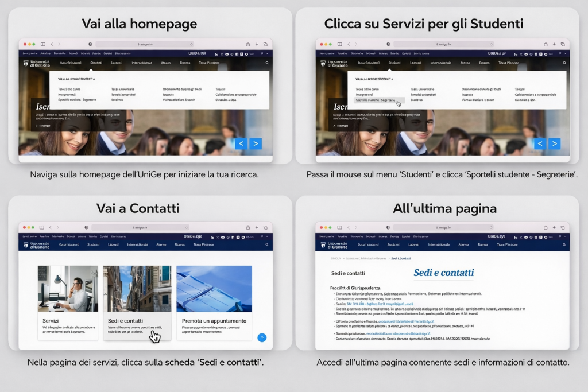Screen dimensions: 588x392
Task: Click tab overview icon in Vai alla homepage browser
Action: [265, 44]
